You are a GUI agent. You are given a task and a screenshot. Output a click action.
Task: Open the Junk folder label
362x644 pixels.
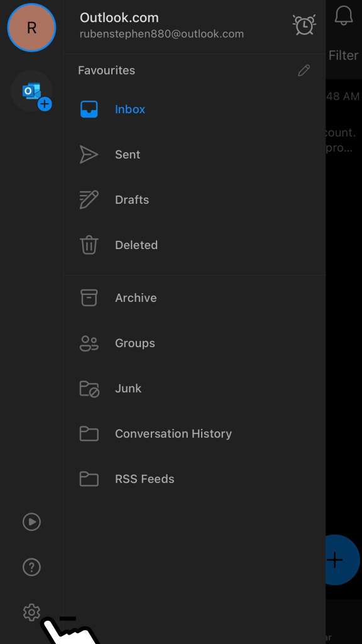[x=128, y=388]
